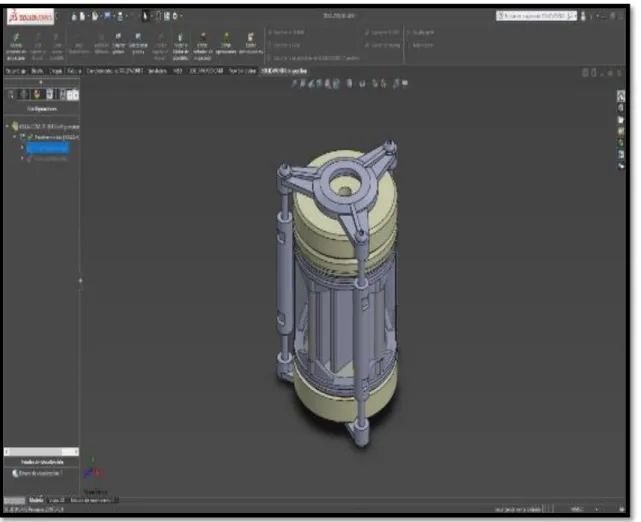Open the SOLIDWORKS CAM ribbon tab
Image resolution: width=641 pixels, height=522 pixels.
[206, 71]
